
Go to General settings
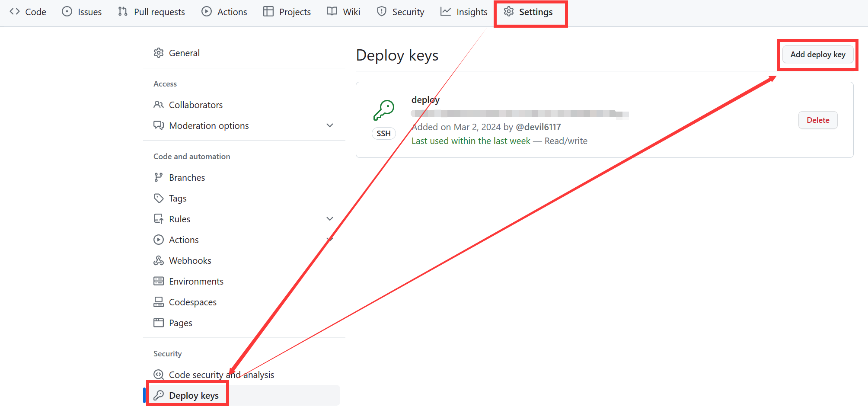pyautogui.click(x=184, y=53)
